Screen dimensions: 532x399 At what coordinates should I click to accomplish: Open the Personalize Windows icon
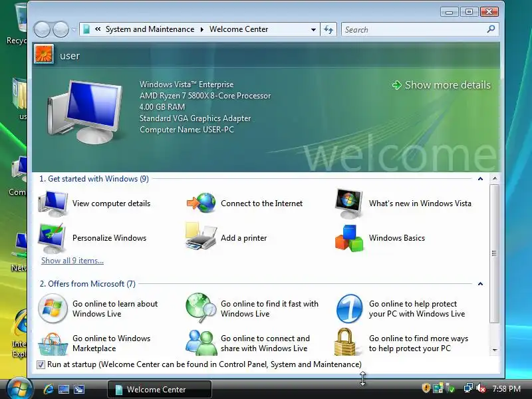coord(53,238)
